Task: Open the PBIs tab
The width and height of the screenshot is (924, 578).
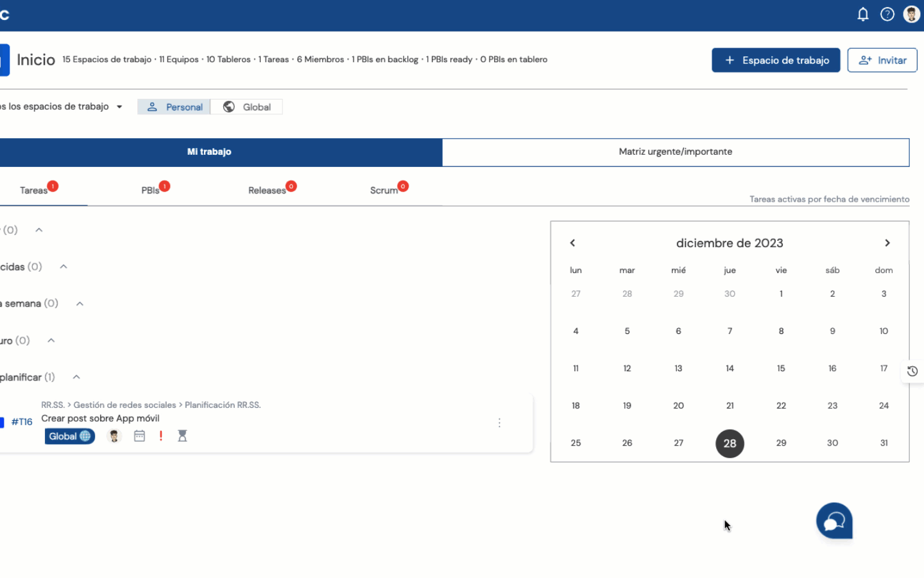Action: (151, 190)
